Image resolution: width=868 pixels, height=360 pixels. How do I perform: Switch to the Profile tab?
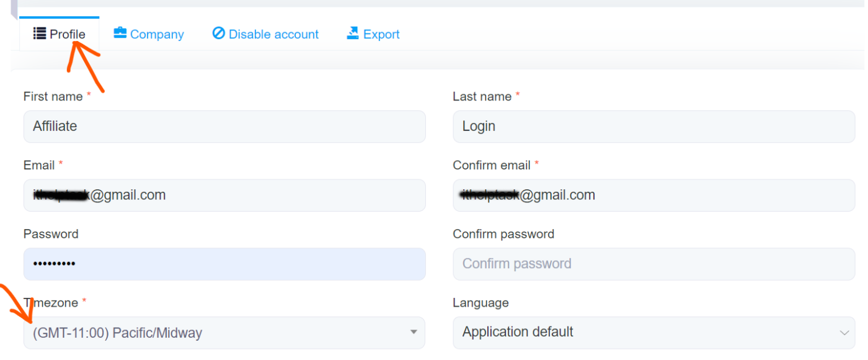tap(67, 34)
